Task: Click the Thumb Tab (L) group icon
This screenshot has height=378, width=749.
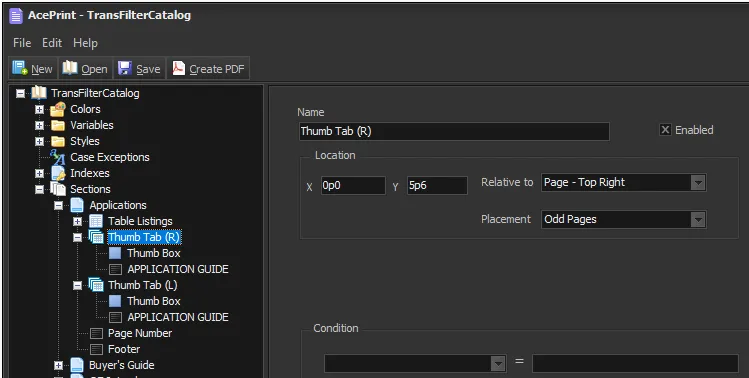Action: pos(96,285)
